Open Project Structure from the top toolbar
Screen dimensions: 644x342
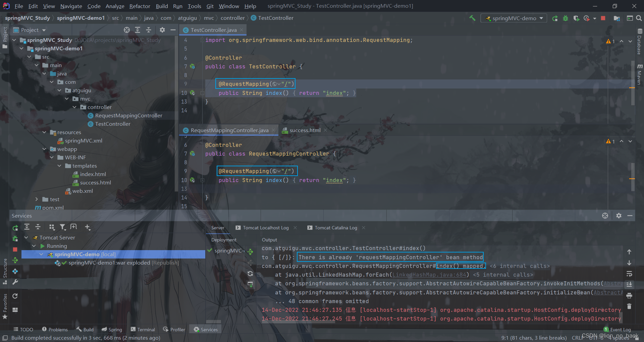pos(616,18)
